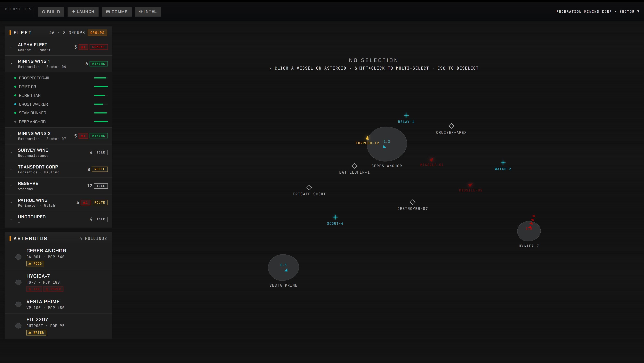
Task: Select TORPEDO-12 yellow triangle on map
Action: tap(367, 137)
